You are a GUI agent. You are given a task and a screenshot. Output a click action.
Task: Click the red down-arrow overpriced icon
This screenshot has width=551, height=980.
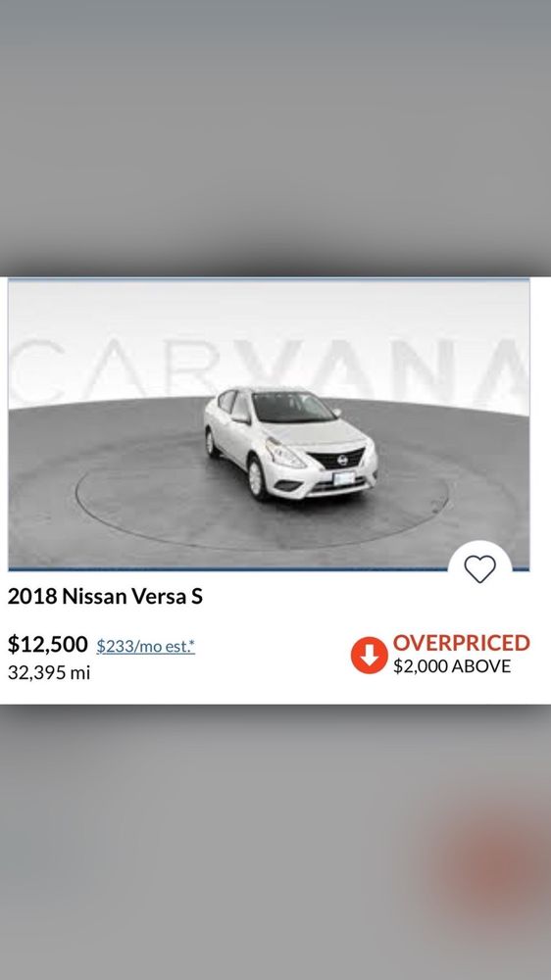[369, 655]
